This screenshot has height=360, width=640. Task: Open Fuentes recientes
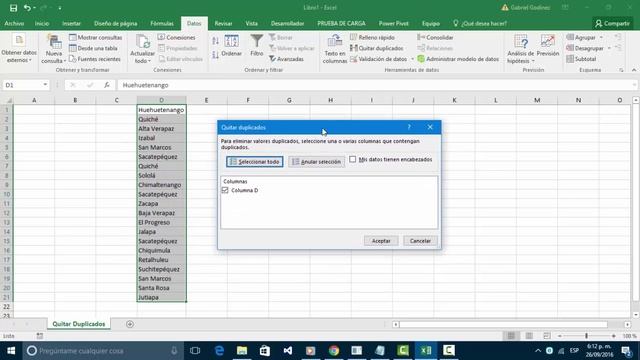[95, 59]
